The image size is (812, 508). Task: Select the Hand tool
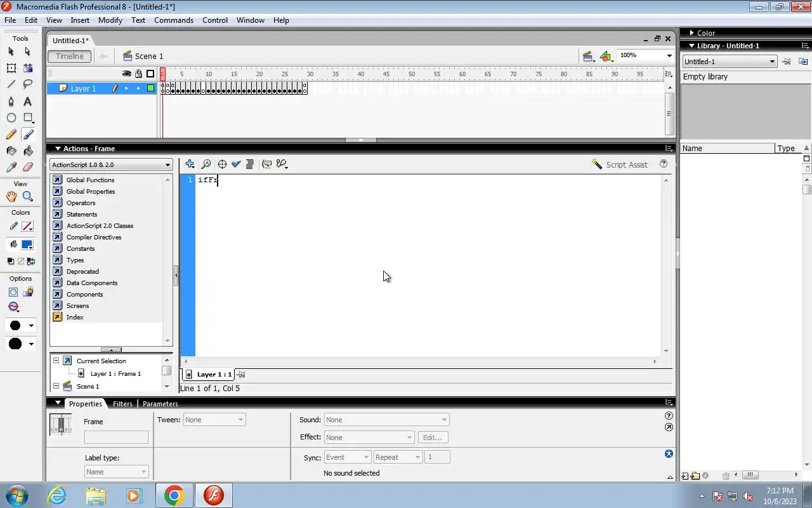coord(11,197)
